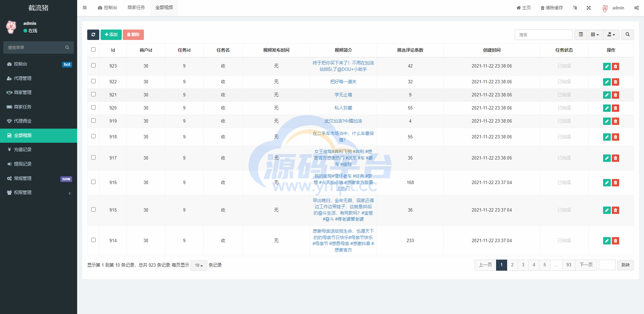Click the green 添加 button
The image size is (644, 314).
coord(111,35)
